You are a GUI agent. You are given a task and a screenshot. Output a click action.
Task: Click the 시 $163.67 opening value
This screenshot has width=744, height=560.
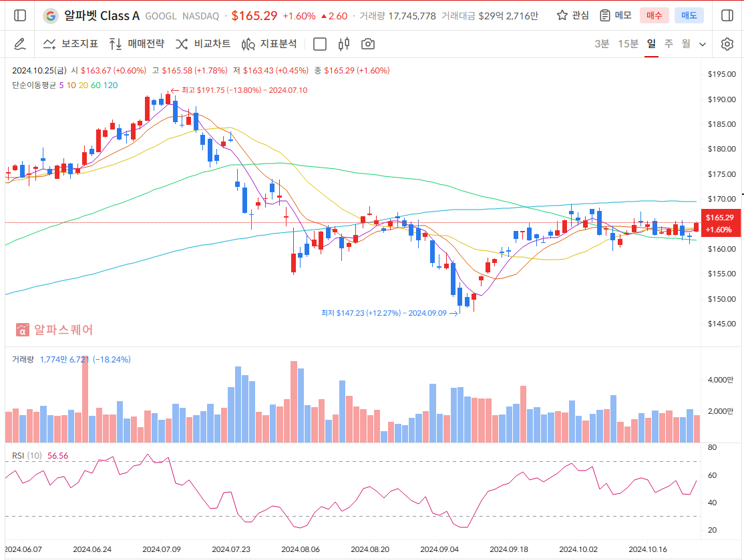[x=109, y=71]
